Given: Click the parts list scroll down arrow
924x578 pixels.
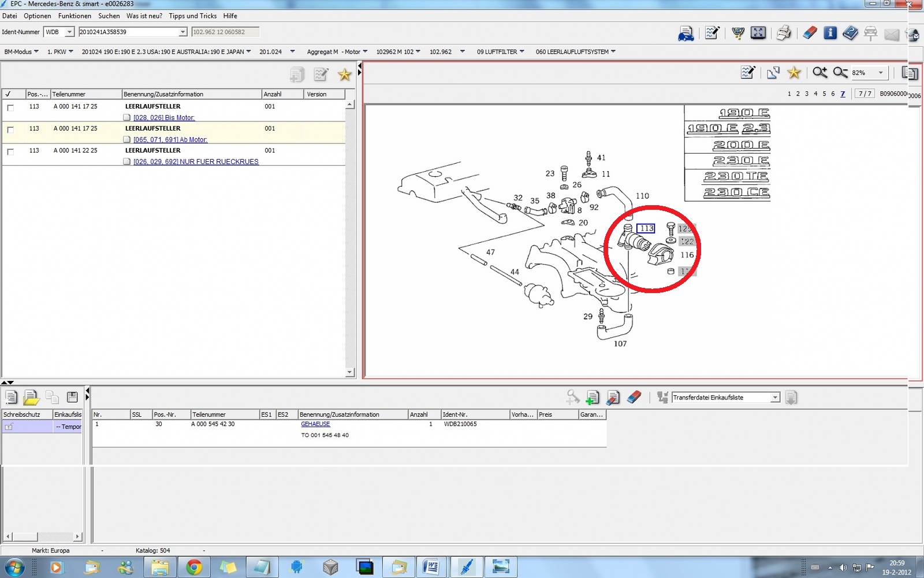Looking at the screenshot, I should click(x=350, y=372).
